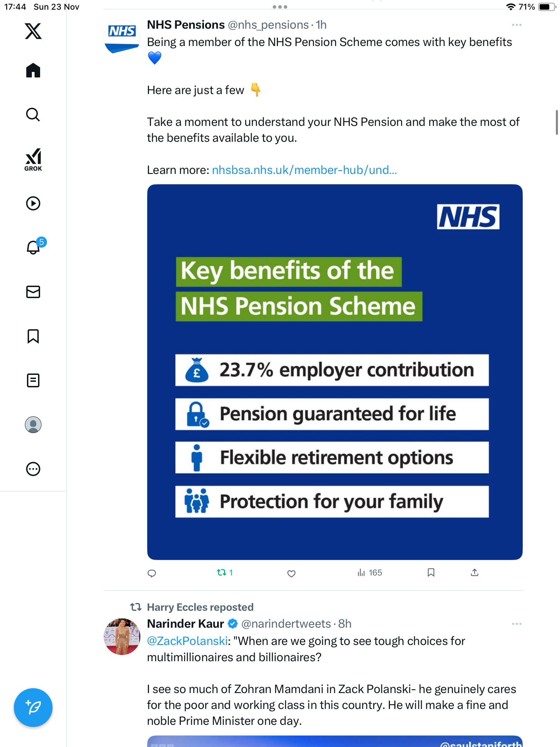The image size is (560, 747).
Task: Open the Notifications bell
Action: pos(34,248)
